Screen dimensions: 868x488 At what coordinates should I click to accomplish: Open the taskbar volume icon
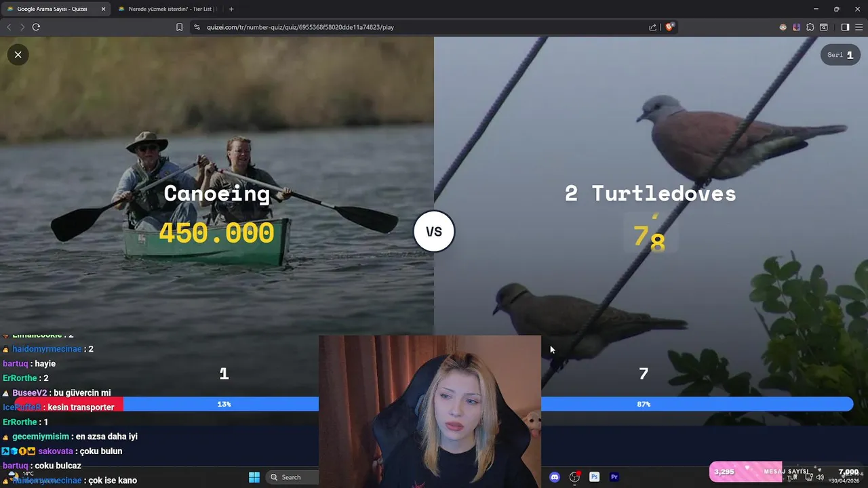click(x=820, y=477)
